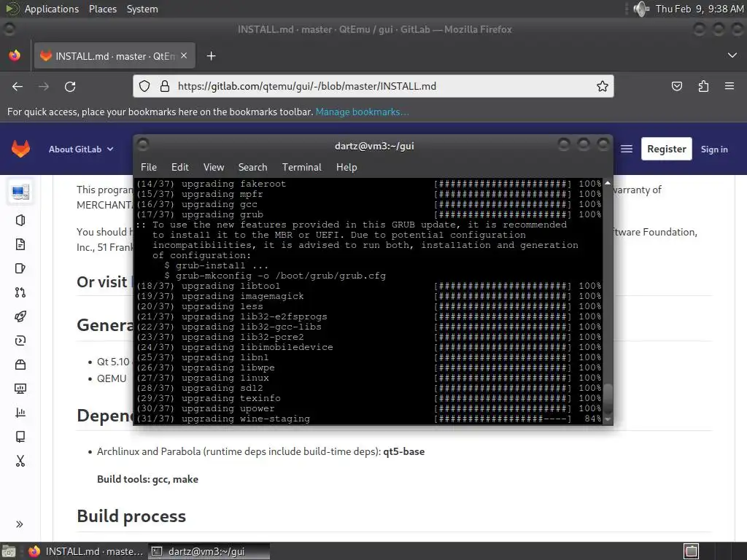747x560 pixels.
Task: Save page to Pocket
Action: (x=676, y=86)
